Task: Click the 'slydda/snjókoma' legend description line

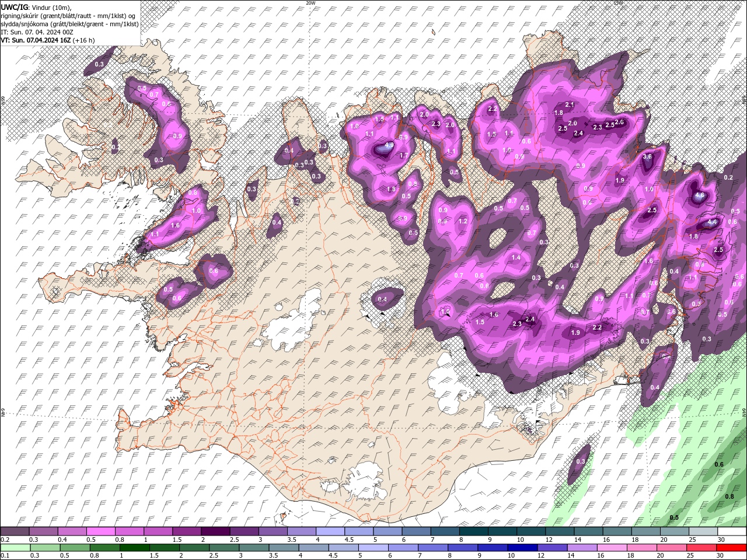Action: (x=69, y=23)
